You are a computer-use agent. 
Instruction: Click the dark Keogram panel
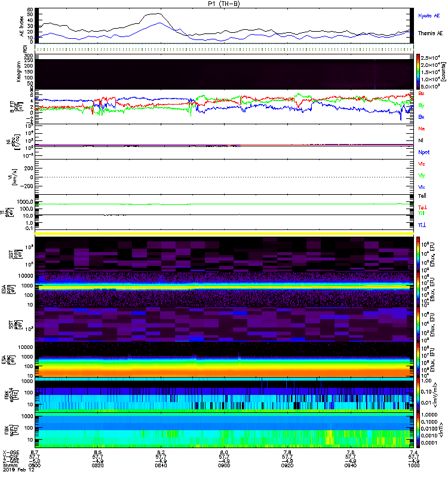coord(225,72)
